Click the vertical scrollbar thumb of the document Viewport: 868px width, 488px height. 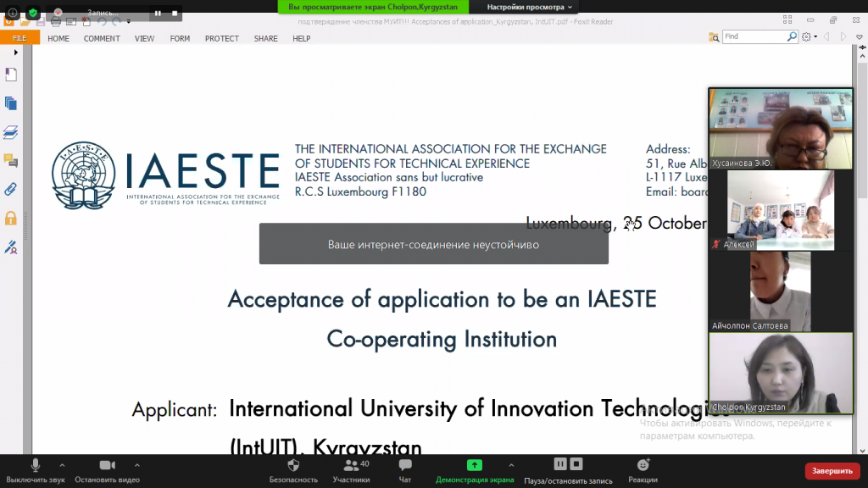tap(862, 130)
